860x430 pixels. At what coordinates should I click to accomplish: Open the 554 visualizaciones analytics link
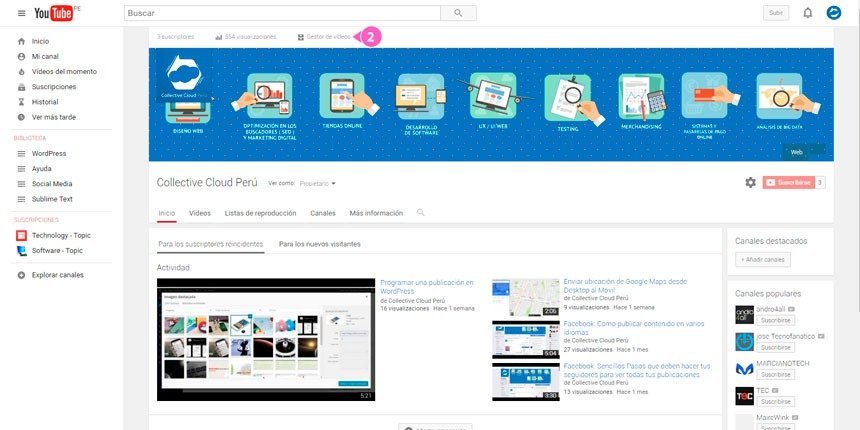pyautogui.click(x=246, y=37)
